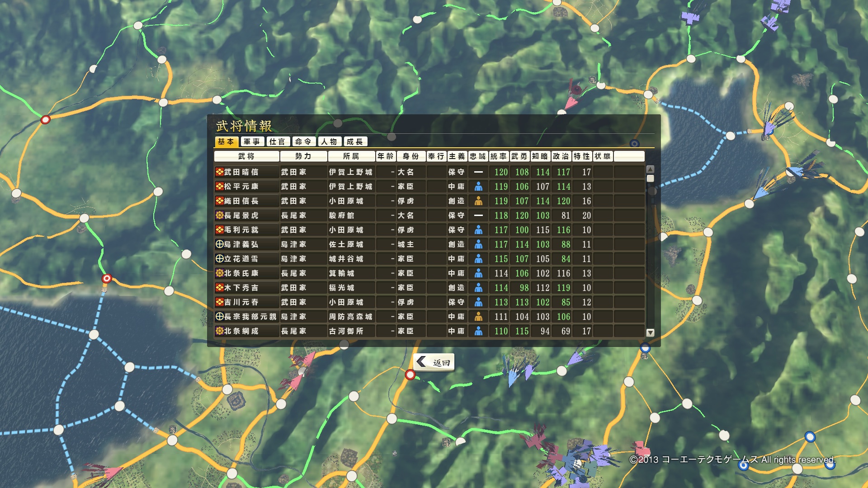The height and width of the screenshot is (488, 868).
Task: Click the Shimazu crest beside 長宗我部元親
Action: [220, 316]
